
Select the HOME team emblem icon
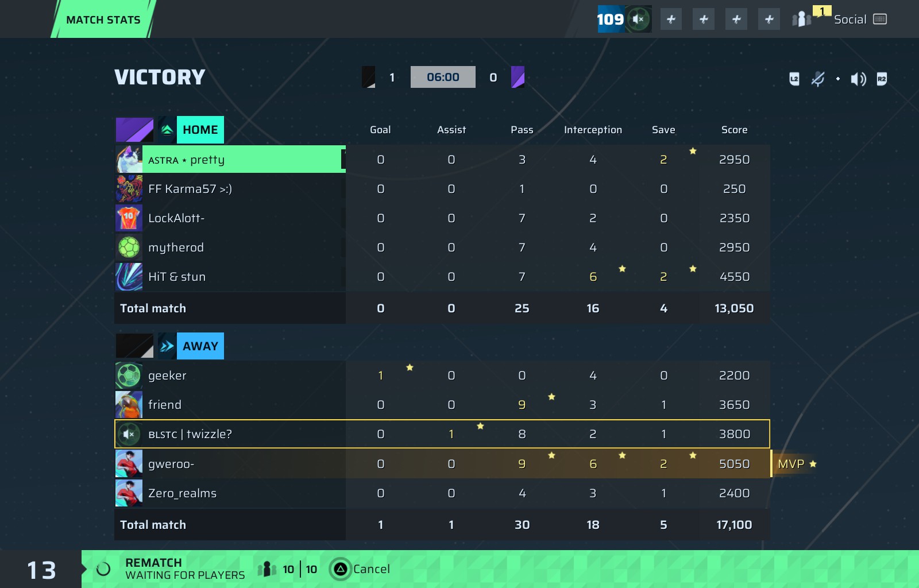[167, 130]
